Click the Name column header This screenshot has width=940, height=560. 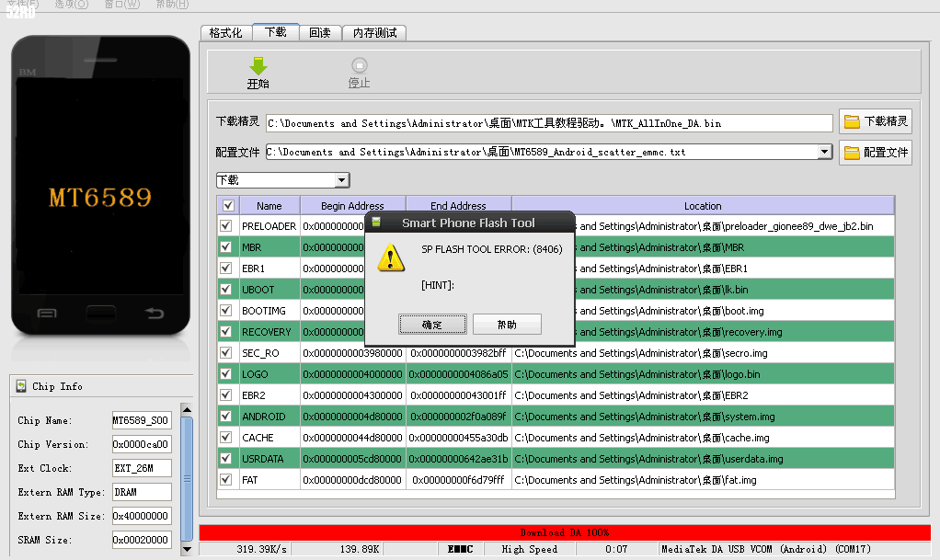click(x=269, y=206)
